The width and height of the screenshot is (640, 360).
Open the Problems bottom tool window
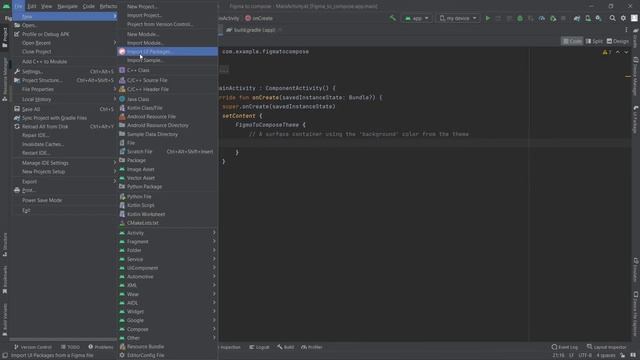(x=101, y=347)
